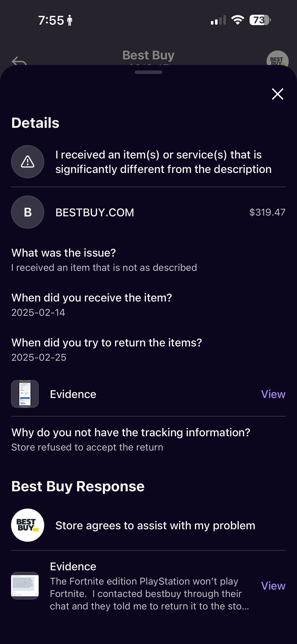
Task: Tap the BESTBUY.COM letter B avatar
Action: 27,212
